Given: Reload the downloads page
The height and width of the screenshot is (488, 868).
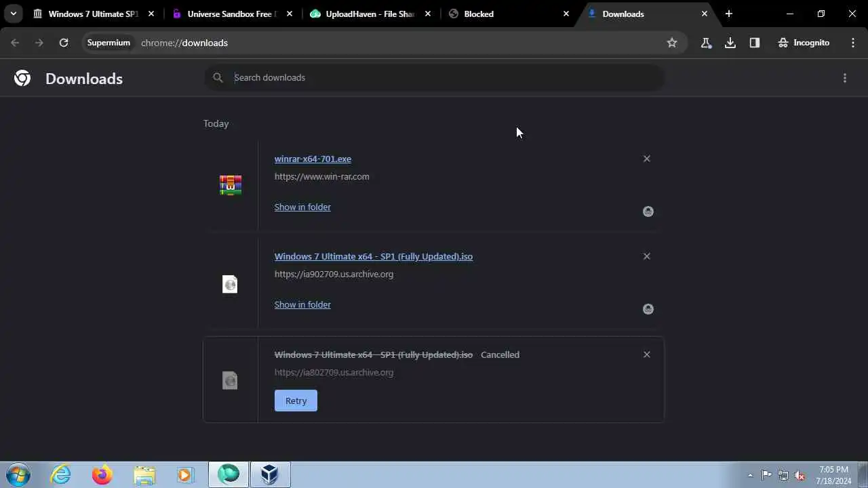Looking at the screenshot, I should point(64,43).
